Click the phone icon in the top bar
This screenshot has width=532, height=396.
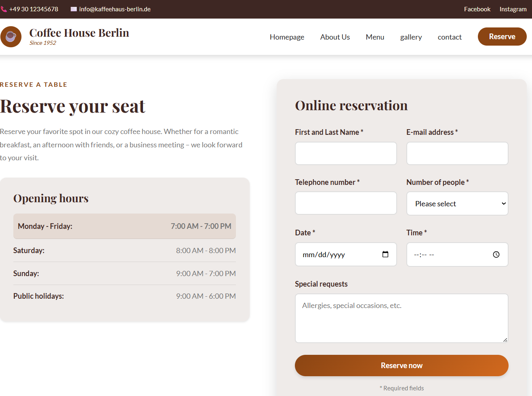point(4,8)
